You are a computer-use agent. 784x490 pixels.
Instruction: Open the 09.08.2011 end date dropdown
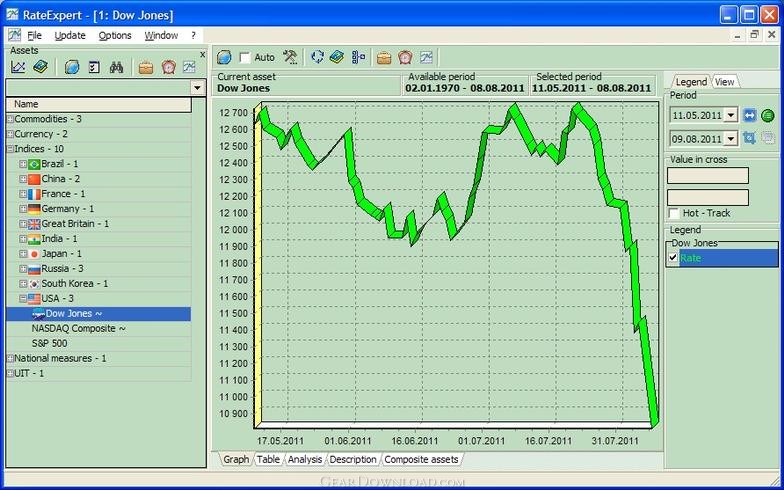pyautogui.click(x=731, y=138)
